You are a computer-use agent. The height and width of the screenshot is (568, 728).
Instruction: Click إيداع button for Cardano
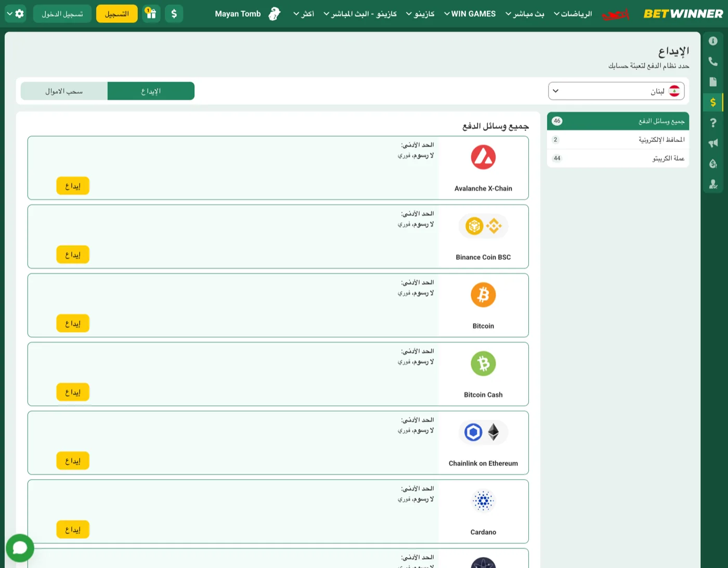click(73, 530)
